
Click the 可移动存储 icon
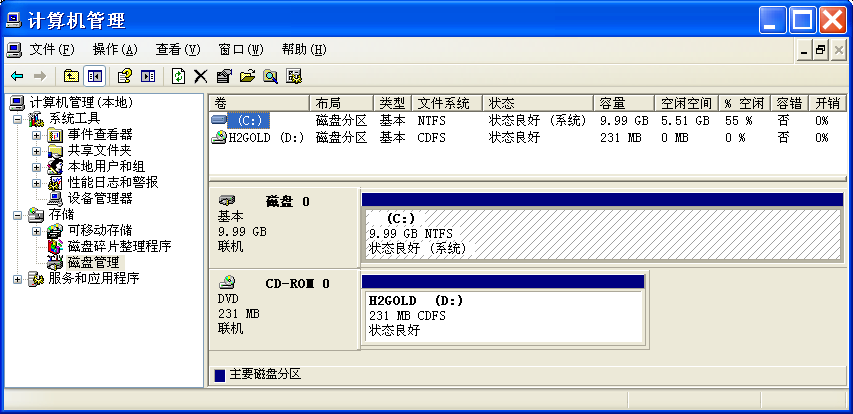[x=55, y=231]
